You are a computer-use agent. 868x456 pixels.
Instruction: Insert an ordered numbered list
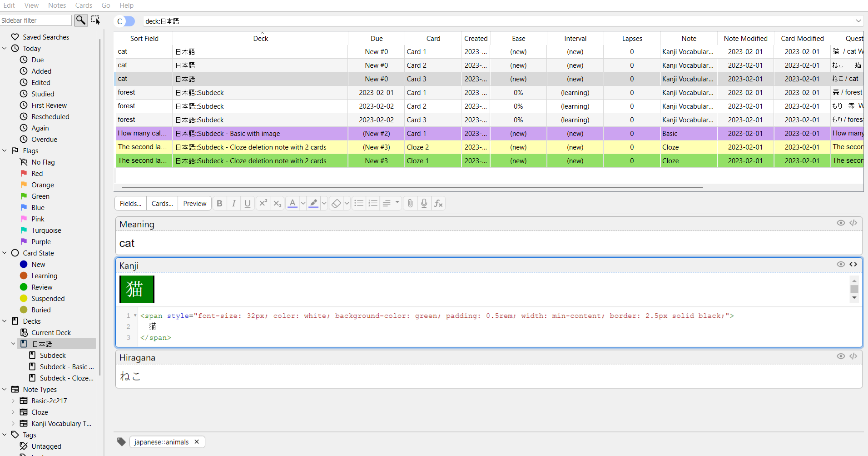[x=373, y=203]
